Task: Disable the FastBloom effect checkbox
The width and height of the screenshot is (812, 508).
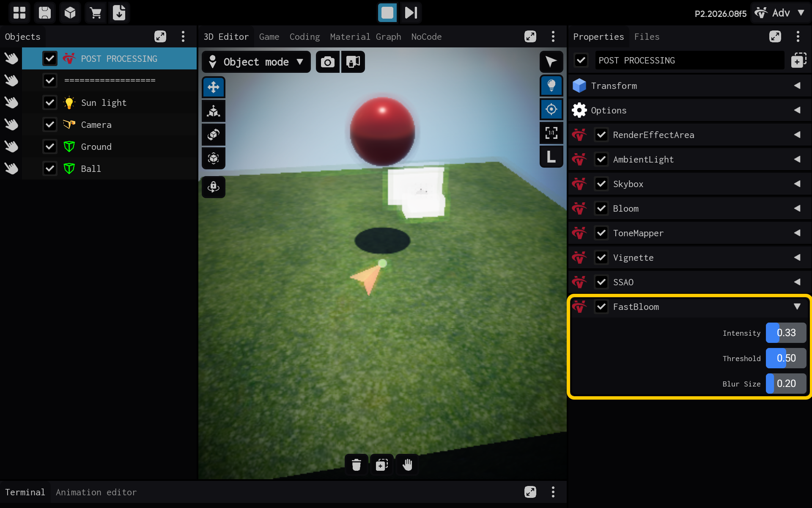Action: click(601, 306)
